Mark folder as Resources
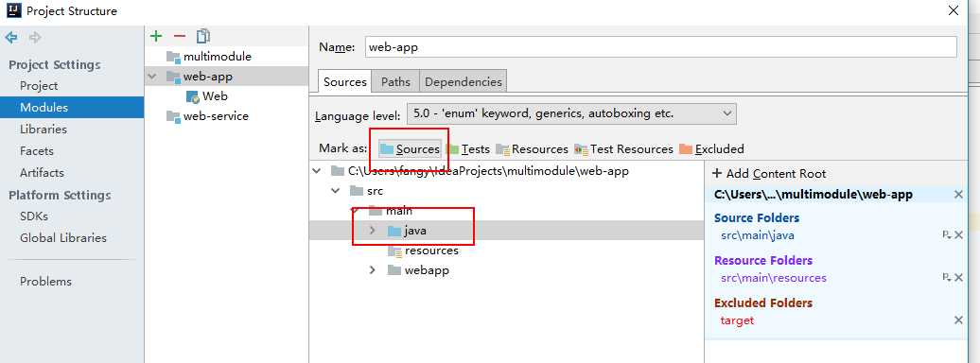980x363 pixels. coord(532,149)
